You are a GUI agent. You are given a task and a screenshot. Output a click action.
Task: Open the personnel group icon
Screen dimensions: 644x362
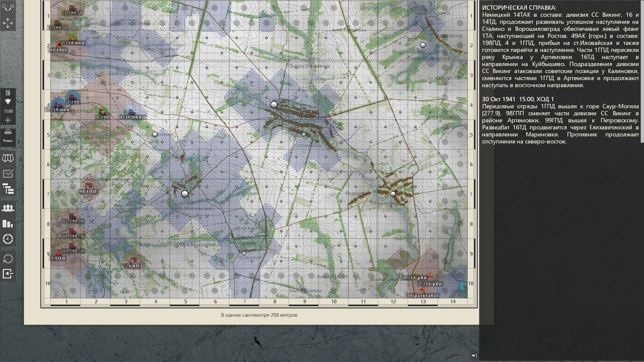(x=8, y=208)
